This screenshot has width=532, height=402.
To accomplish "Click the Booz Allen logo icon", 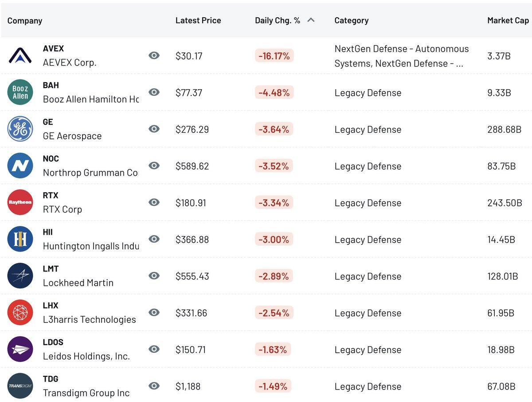I will click(20, 92).
